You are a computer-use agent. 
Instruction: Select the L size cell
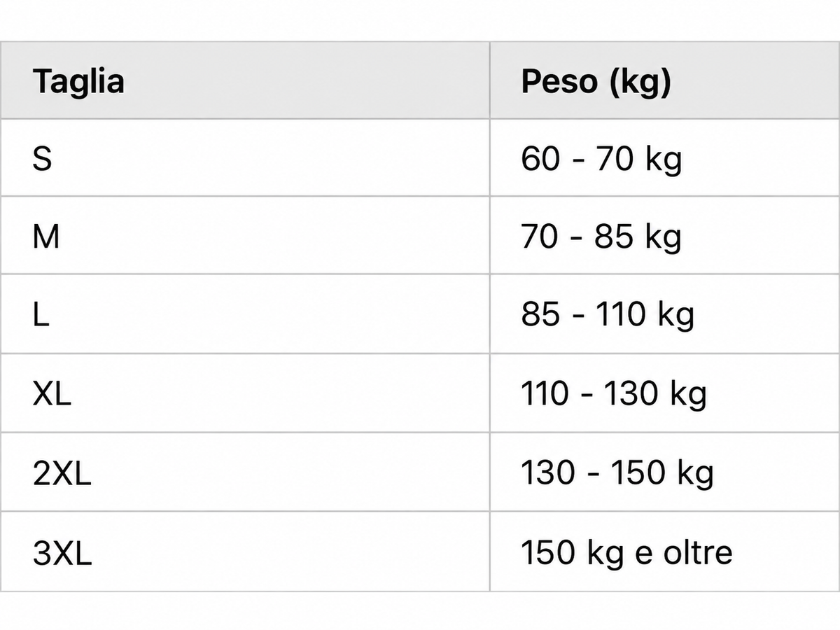[x=245, y=314]
